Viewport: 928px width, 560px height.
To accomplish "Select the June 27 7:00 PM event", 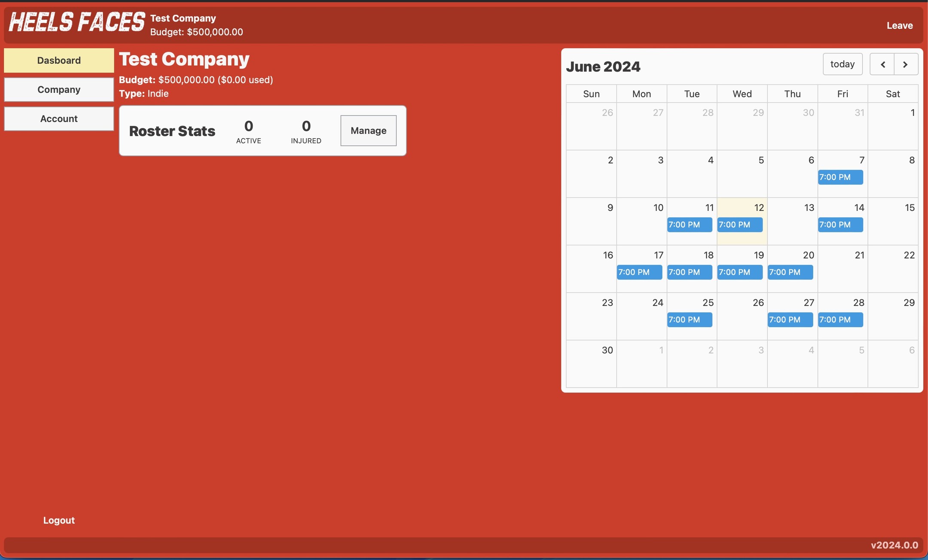I will click(x=790, y=320).
